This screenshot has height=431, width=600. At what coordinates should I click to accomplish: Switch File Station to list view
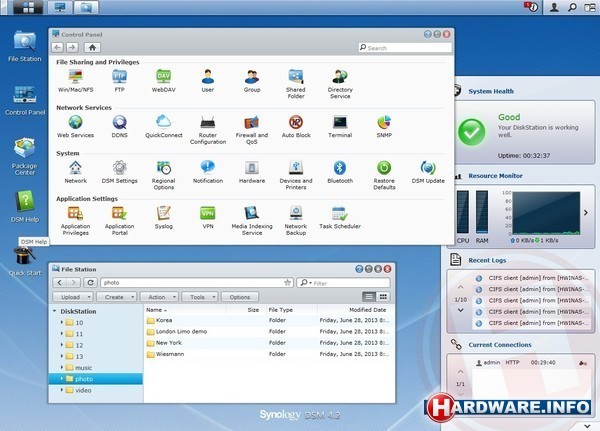click(x=369, y=297)
